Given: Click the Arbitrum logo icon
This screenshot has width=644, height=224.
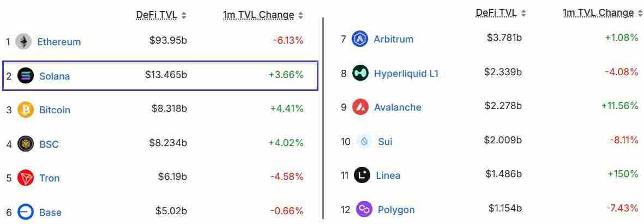Looking at the screenshot, I should coord(360,39).
